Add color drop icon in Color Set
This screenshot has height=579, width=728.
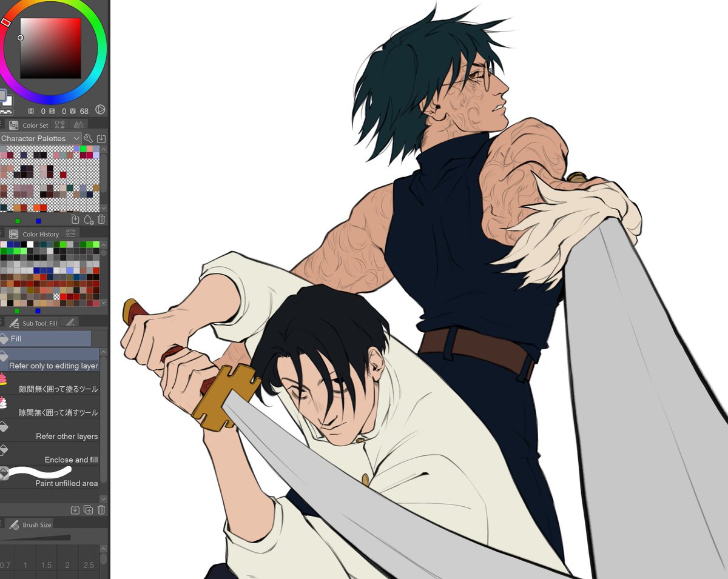pyautogui.click(x=89, y=219)
